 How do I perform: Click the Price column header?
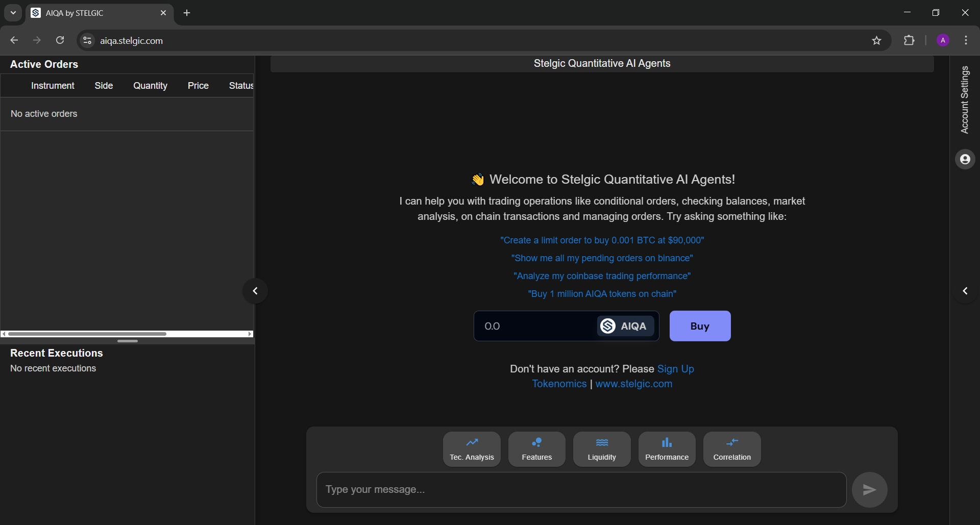click(198, 86)
